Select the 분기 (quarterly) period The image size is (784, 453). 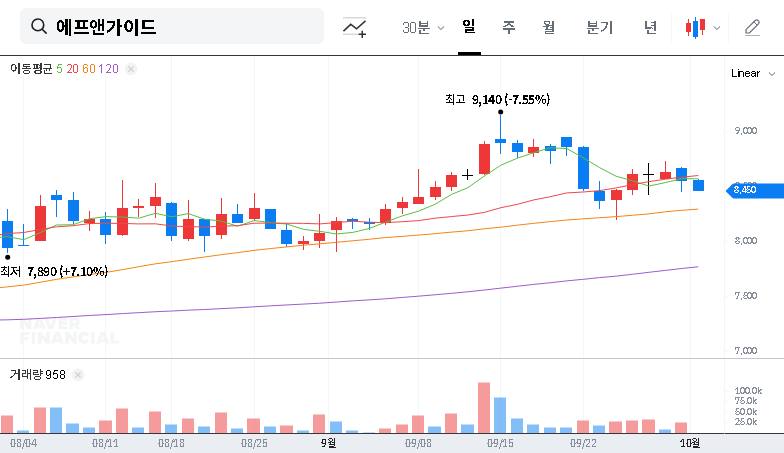pos(599,28)
